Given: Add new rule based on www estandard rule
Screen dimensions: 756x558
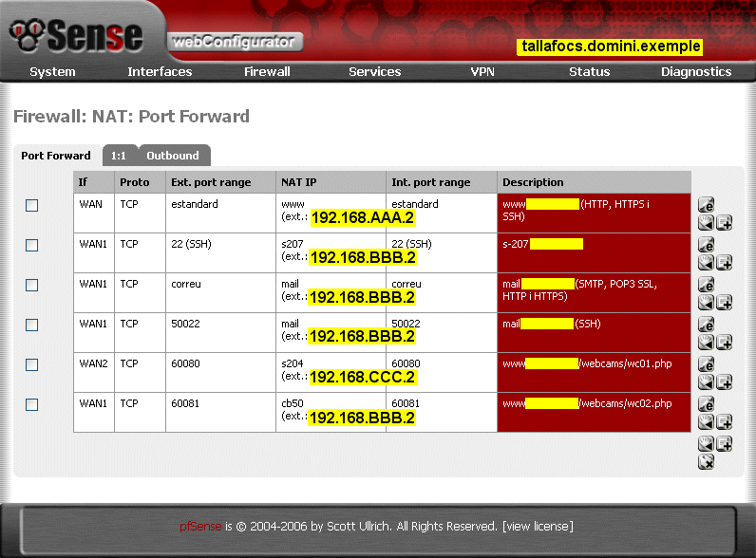Looking at the screenshot, I should (x=724, y=223).
